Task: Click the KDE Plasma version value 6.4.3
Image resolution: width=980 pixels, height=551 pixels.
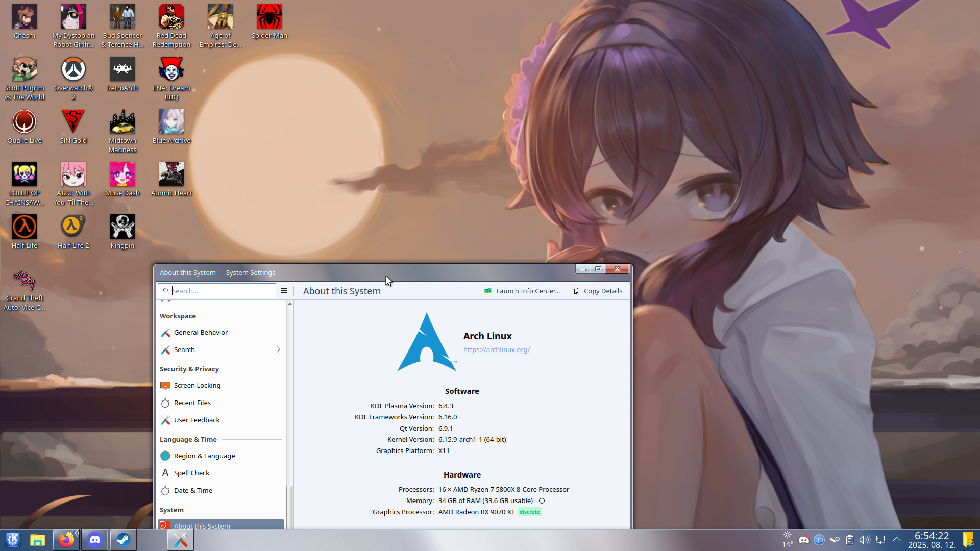Action: tap(446, 406)
